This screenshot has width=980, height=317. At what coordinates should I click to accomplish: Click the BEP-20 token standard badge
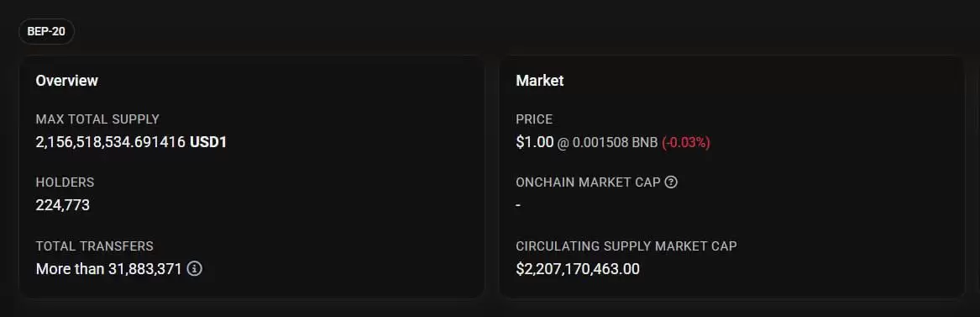46,31
